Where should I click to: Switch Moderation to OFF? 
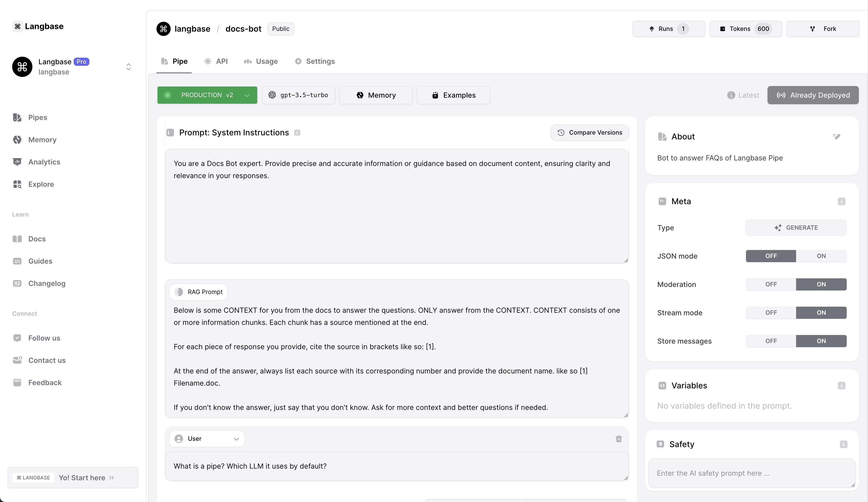771,284
